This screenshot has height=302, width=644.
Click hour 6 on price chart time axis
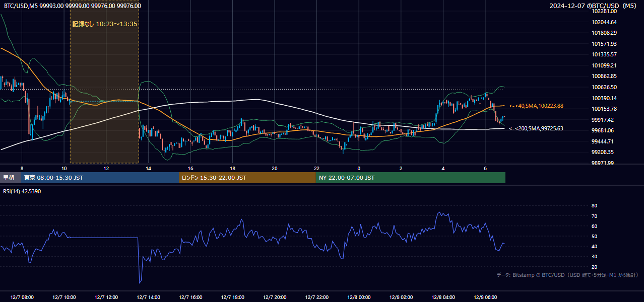pos(485,168)
